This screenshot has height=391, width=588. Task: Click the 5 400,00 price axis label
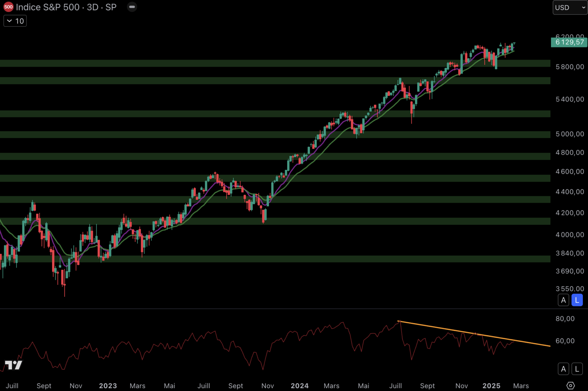[x=570, y=99]
